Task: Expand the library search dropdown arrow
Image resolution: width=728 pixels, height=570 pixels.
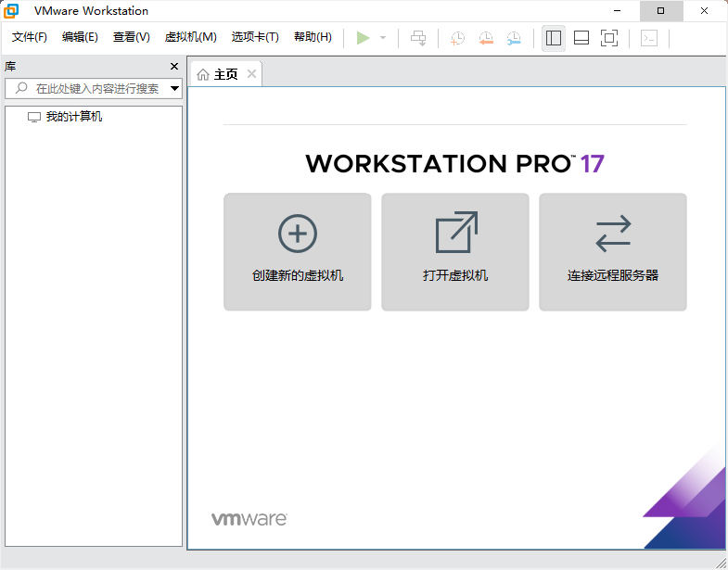Action: [174, 88]
